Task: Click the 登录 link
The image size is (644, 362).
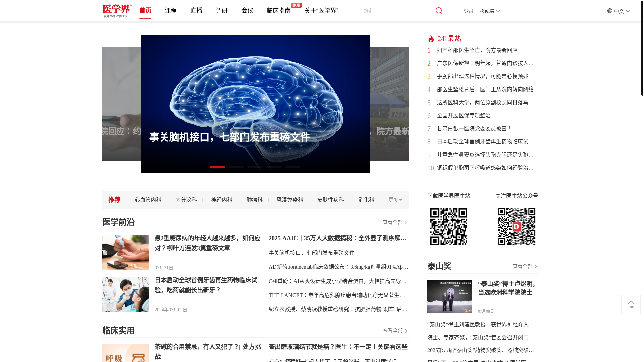Action: click(469, 11)
